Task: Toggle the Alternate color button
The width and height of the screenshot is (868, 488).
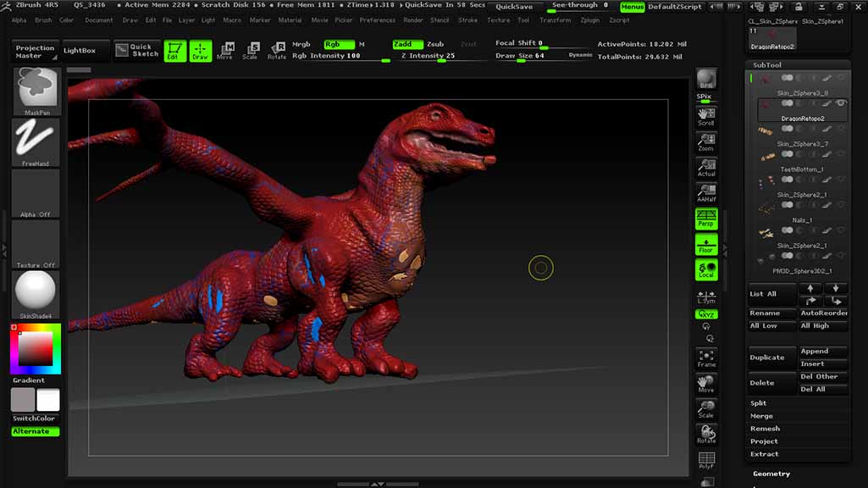Action: [x=36, y=431]
